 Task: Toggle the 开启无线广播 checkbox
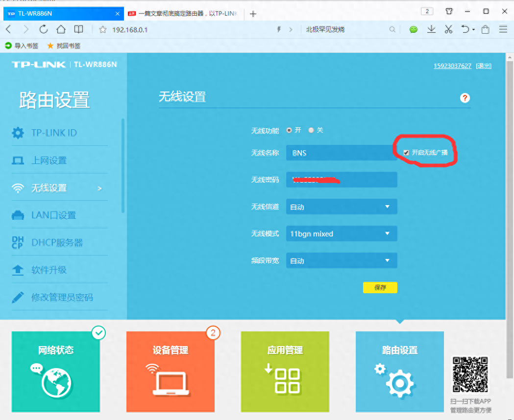click(406, 153)
